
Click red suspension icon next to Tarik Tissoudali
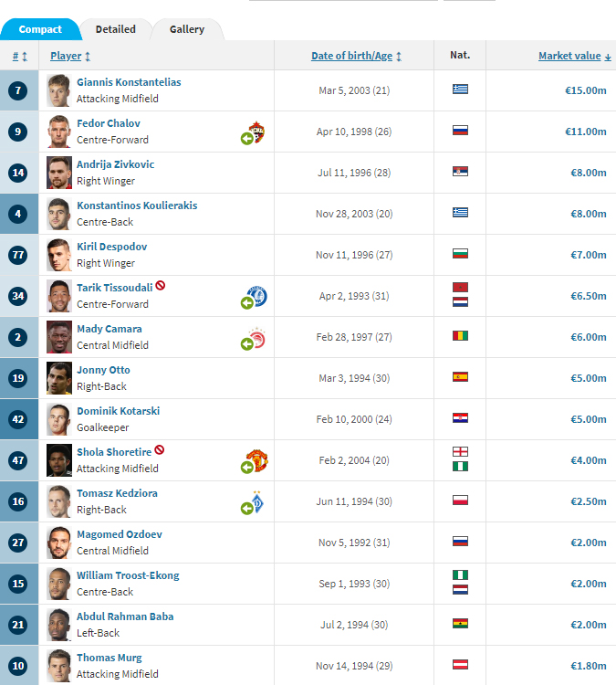pyautogui.click(x=160, y=286)
